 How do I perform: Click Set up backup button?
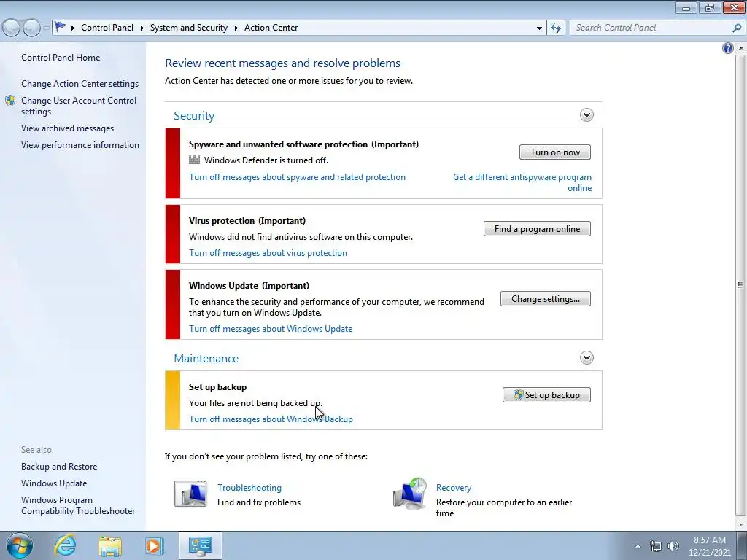(546, 394)
